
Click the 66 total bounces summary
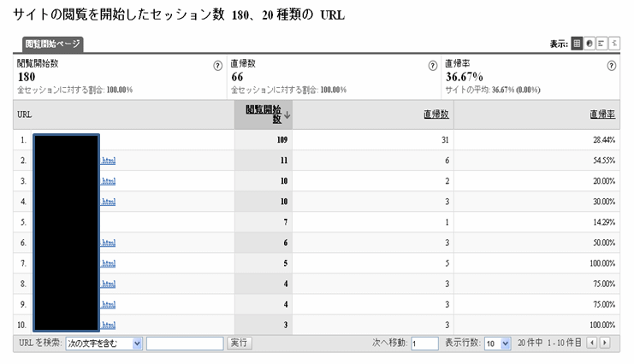[237, 77]
